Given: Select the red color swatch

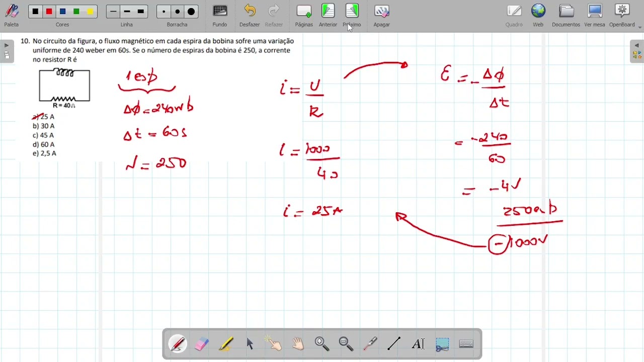Looking at the screenshot, I should click(x=49, y=12).
